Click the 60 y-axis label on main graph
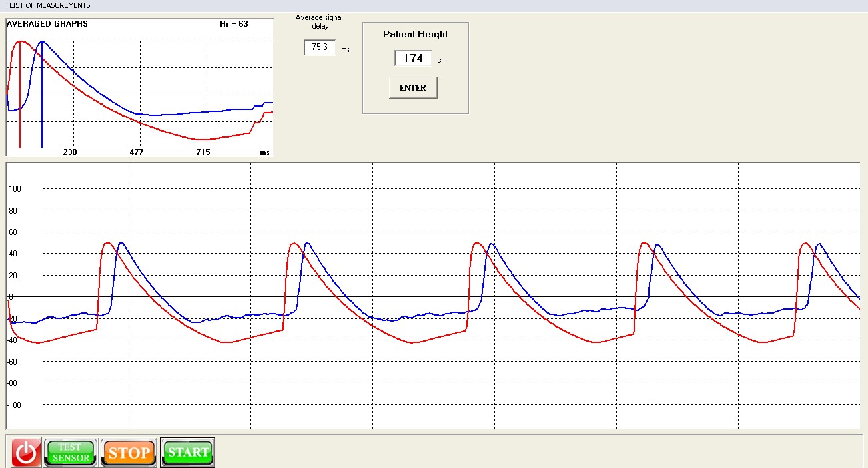The height and width of the screenshot is (468, 868). tap(13, 232)
